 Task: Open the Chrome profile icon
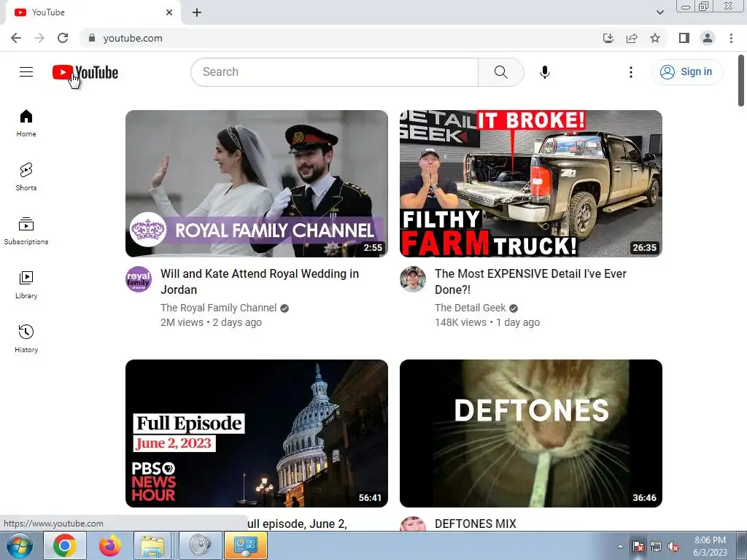coord(708,38)
